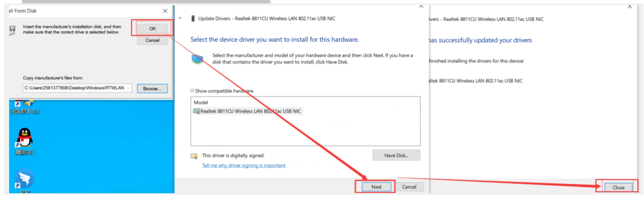Open Tell me why driver signing is important link

point(244,165)
